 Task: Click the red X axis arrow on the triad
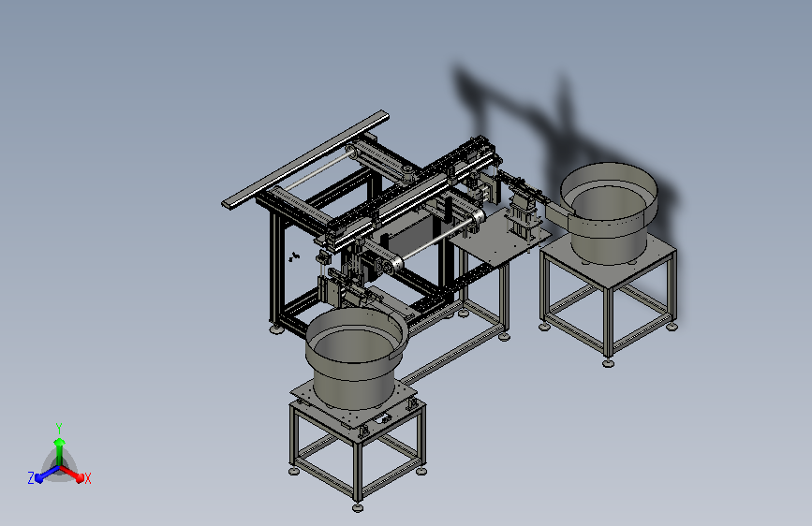(x=72, y=475)
